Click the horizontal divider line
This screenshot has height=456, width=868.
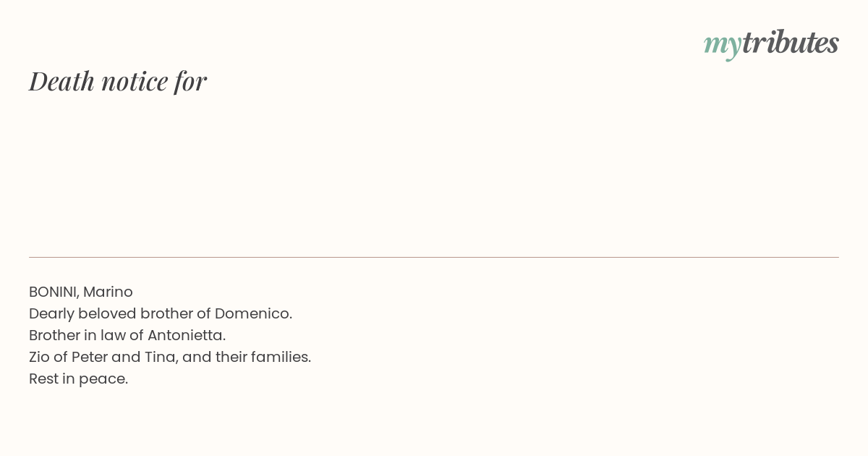pyautogui.click(x=434, y=257)
